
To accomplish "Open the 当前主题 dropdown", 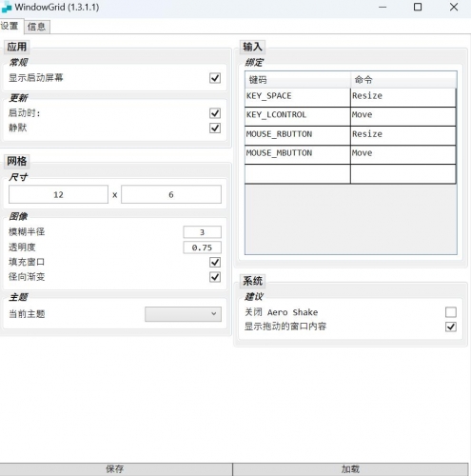I will (x=183, y=314).
